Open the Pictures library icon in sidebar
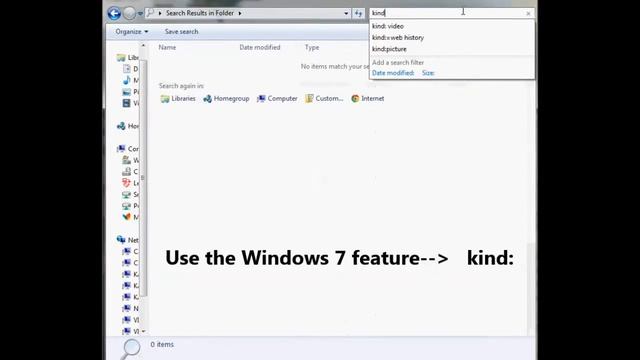 pos(127,92)
